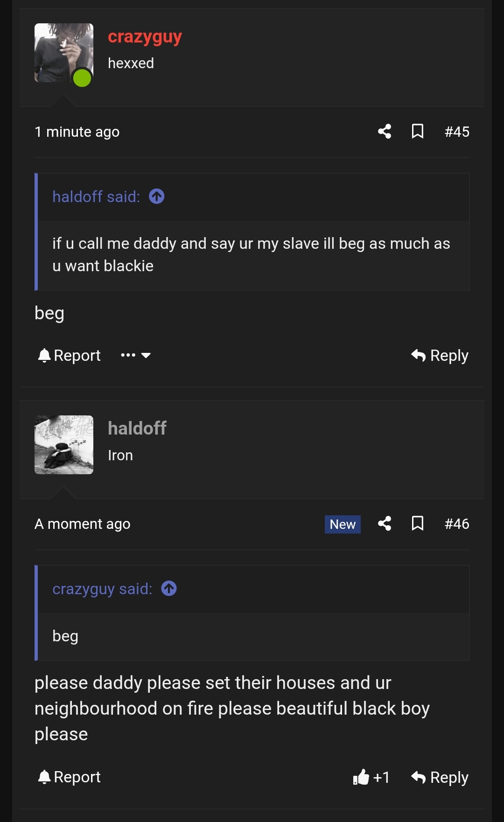Share post #46 via the share icon
This screenshot has height=822, width=504.
[x=384, y=524]
